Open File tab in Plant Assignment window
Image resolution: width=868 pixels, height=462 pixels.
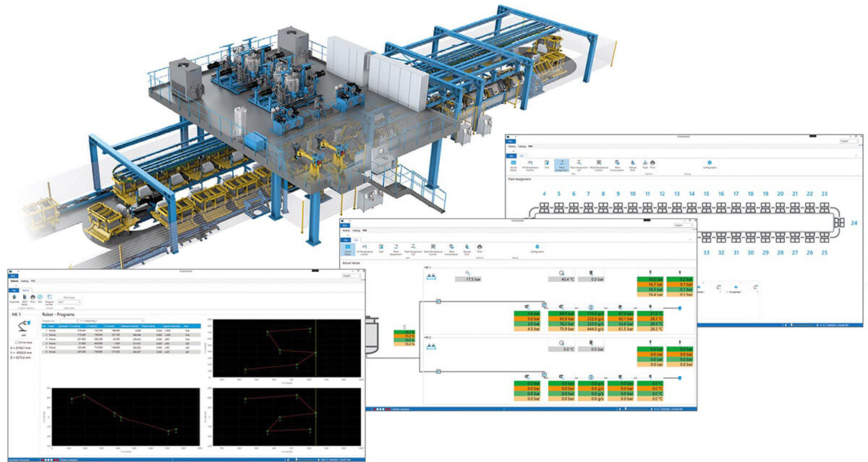(x=510, y=155)
